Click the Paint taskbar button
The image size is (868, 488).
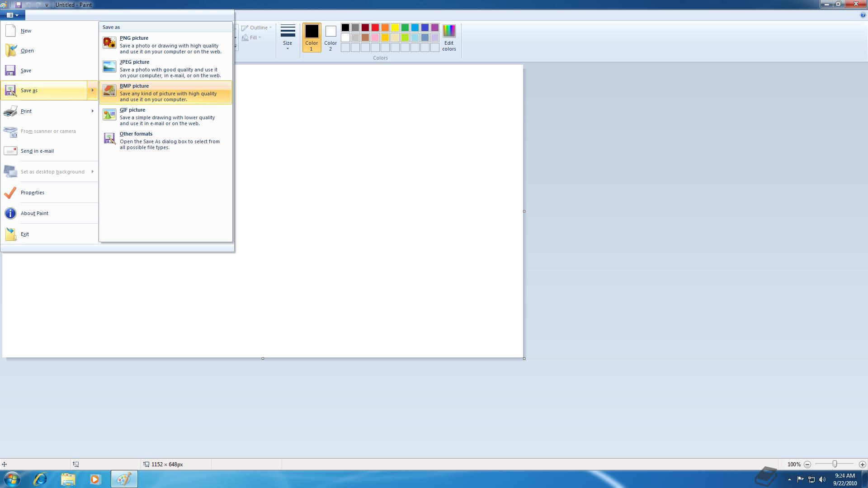point(124,479)
